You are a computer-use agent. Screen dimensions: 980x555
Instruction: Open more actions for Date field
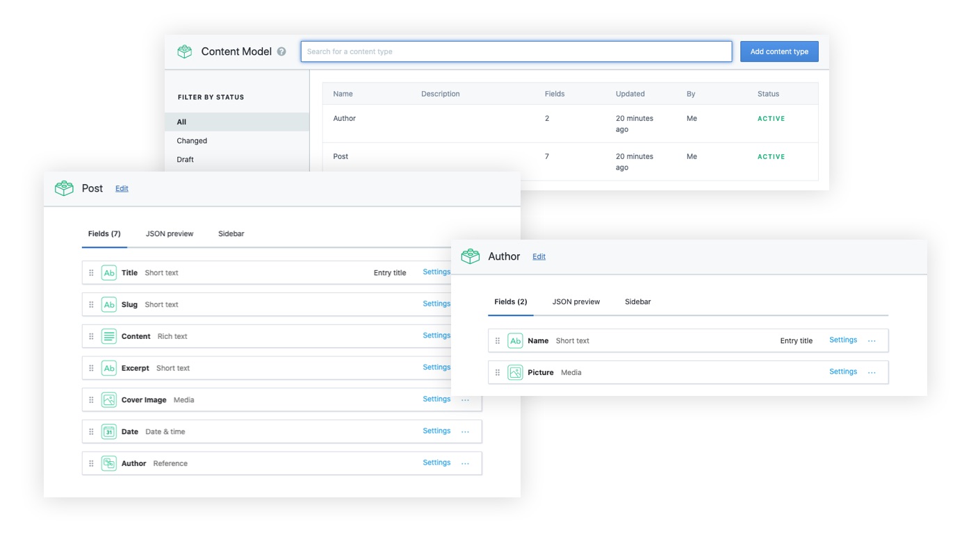click(x=466, y=432)
